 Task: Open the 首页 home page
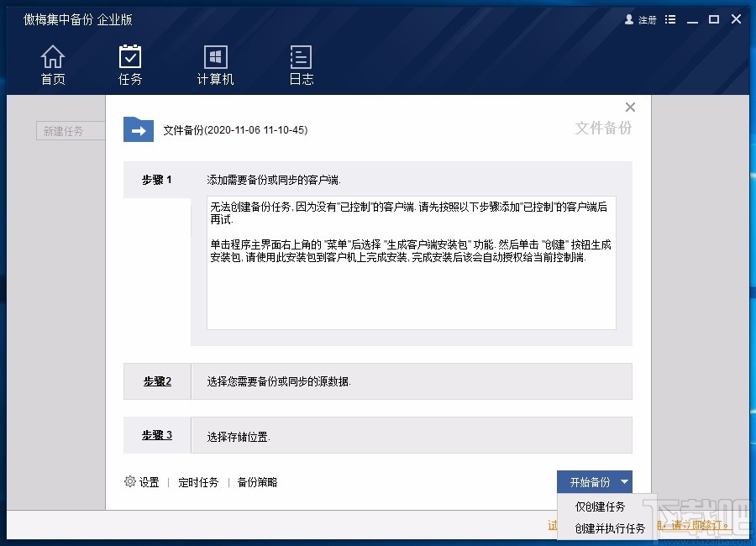click(x=53, y=64)
